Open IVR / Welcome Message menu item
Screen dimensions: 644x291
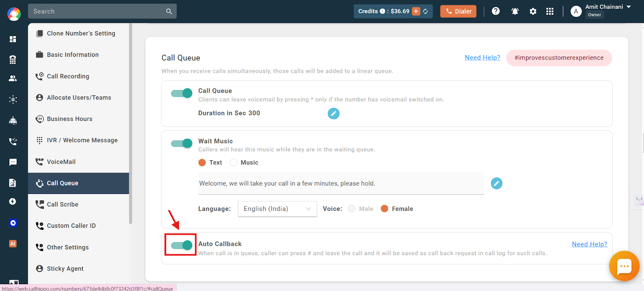[78, 140]
